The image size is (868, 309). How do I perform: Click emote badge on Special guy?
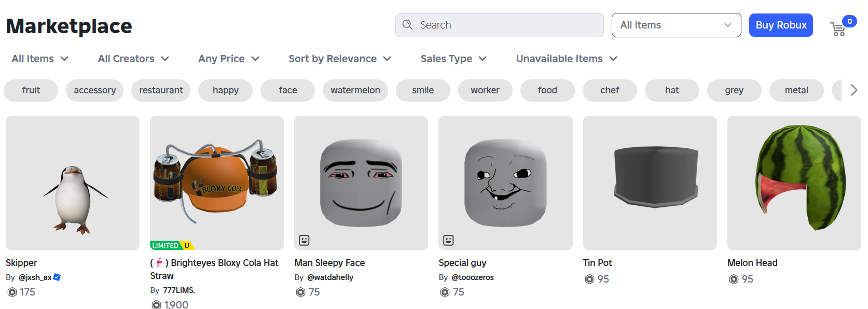click(x=448, y=240)
